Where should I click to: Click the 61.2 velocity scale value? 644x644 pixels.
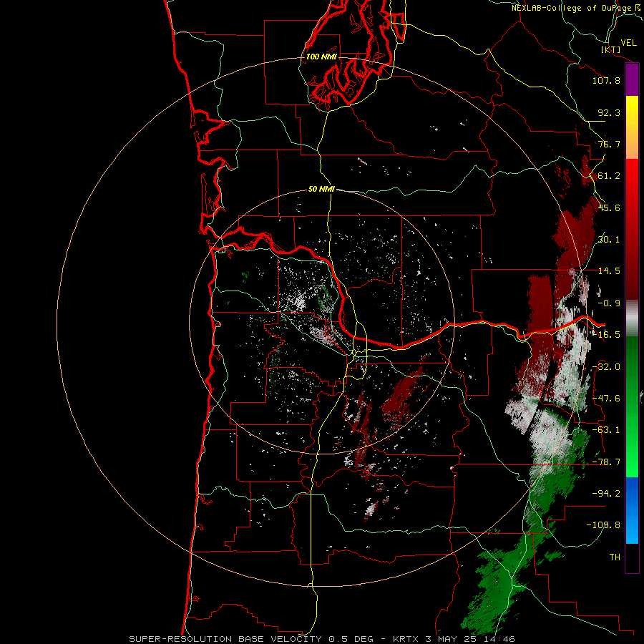click(609, 176)
